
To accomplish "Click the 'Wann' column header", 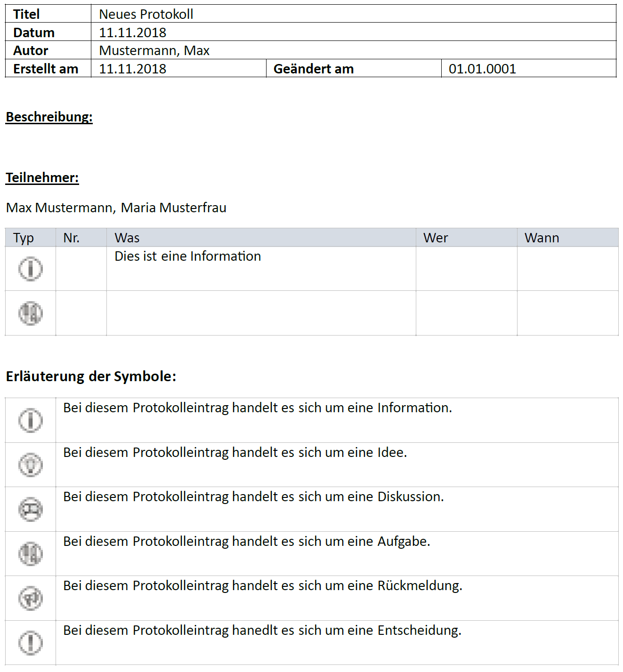I will pyautogui.click(x=542, y=238).
